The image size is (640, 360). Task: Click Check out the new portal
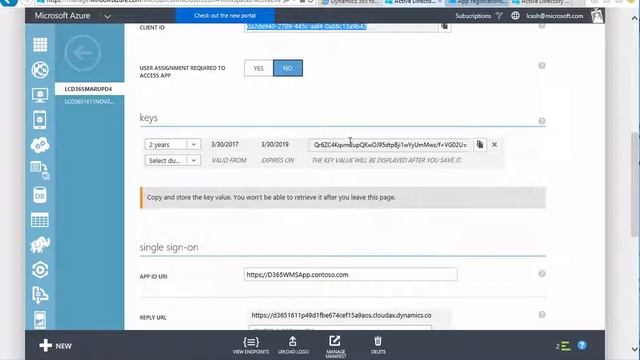click(x=225, y=16)
